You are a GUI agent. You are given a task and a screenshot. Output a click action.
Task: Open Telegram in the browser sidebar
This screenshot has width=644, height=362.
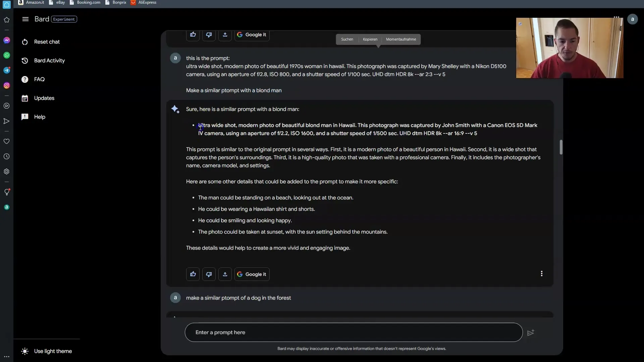click(7, 70)
